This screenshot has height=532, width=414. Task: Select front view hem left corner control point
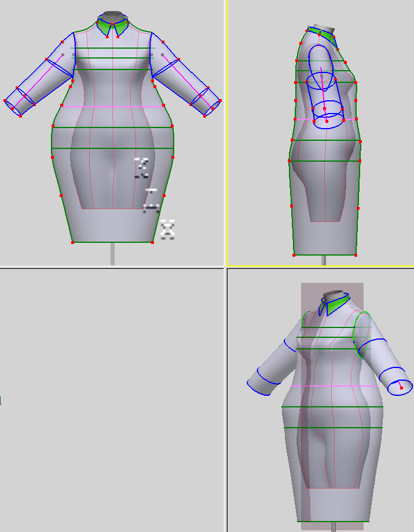click(72, 242)
